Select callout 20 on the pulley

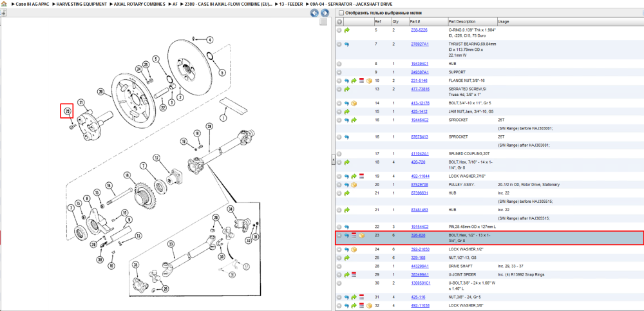[x=100, y=92]
